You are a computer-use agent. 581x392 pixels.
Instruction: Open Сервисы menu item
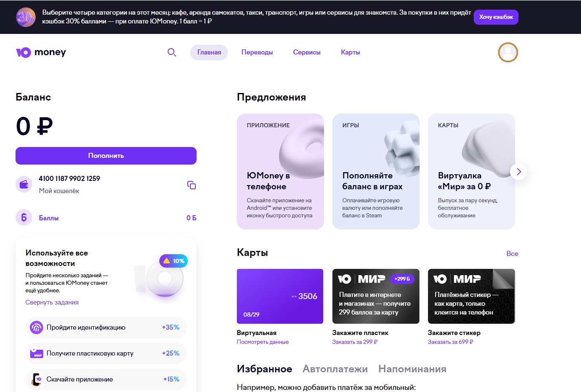[307, 52]
